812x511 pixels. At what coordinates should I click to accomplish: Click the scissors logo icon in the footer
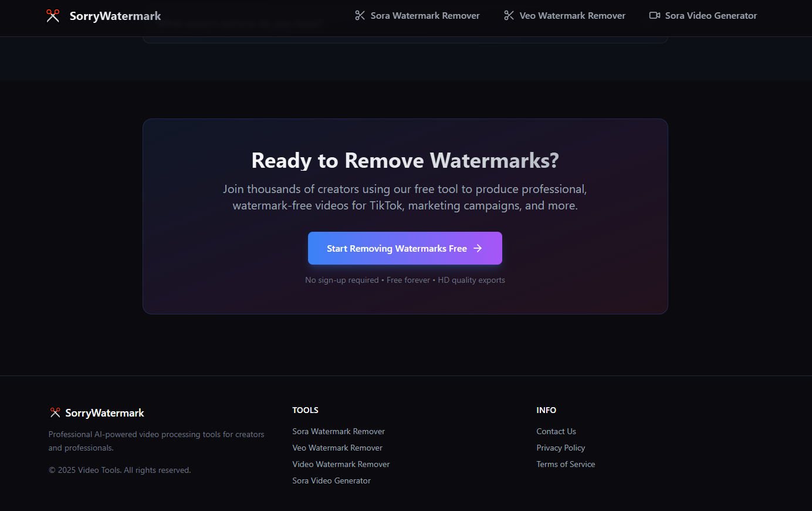(x=55, y=412)
